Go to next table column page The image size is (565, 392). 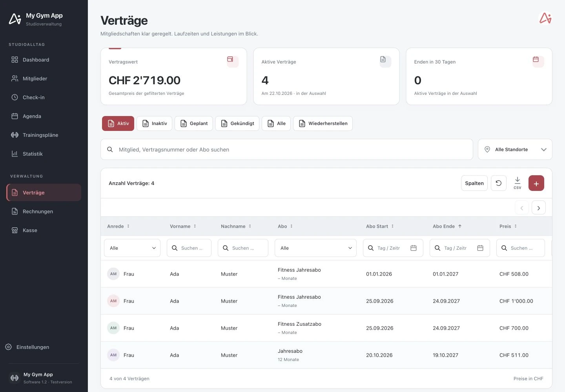click(x=539, y=208)
